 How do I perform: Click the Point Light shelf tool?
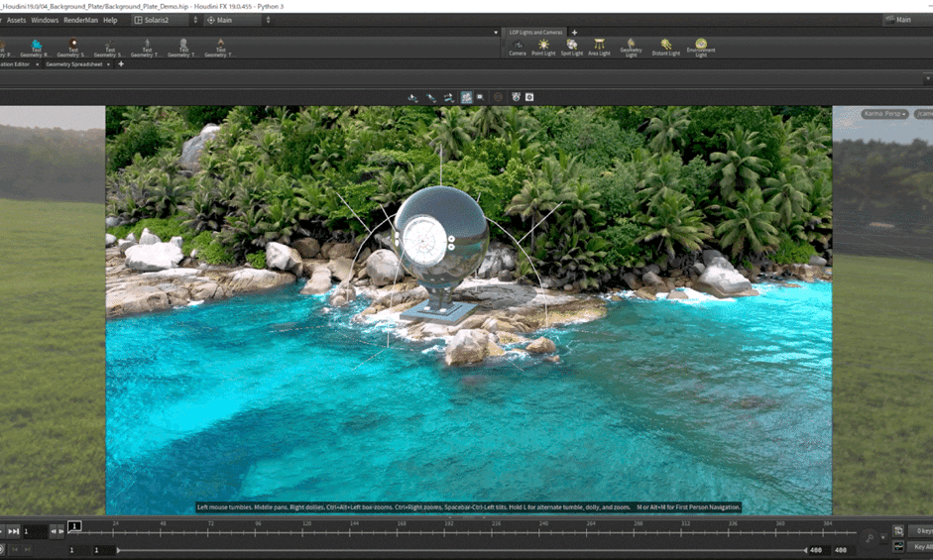tap(543, 49)
